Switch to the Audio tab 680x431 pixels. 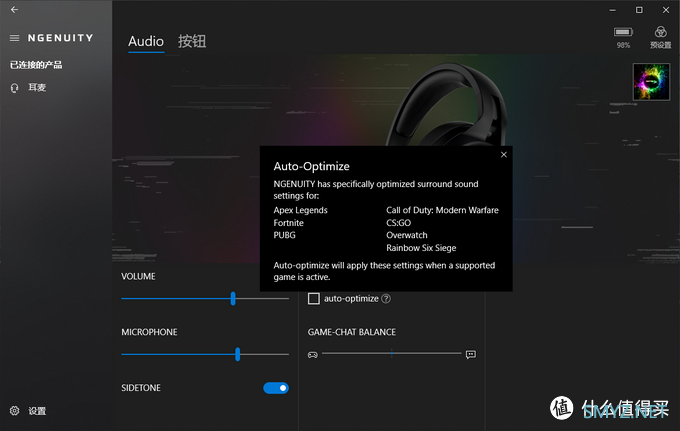click(146, 41)
